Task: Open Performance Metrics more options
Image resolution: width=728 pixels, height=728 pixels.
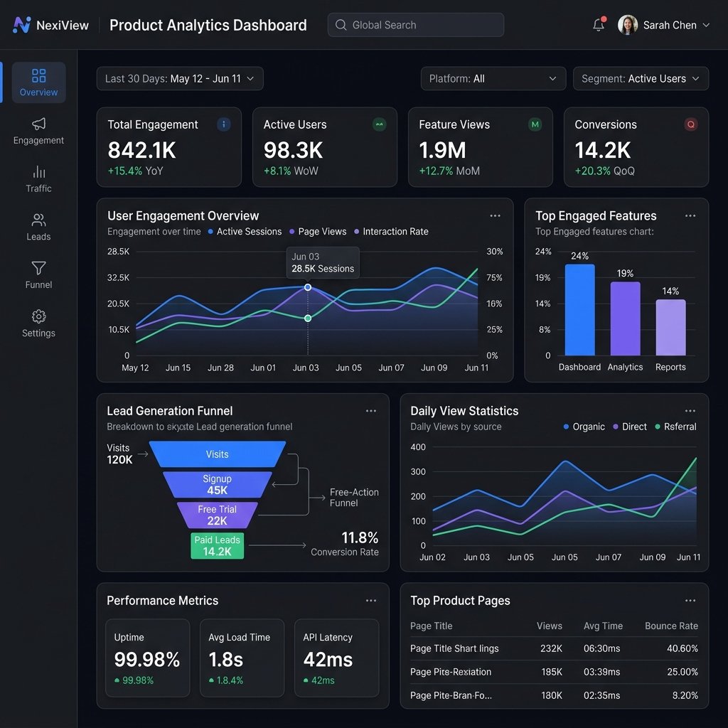Action: point(370,600)
